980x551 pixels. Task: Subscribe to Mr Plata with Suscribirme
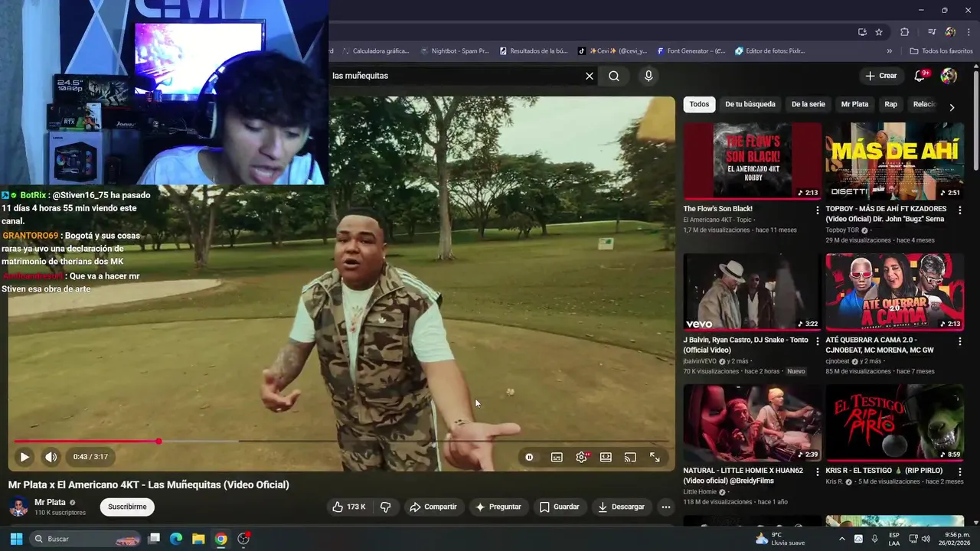[x=127, y=507]
